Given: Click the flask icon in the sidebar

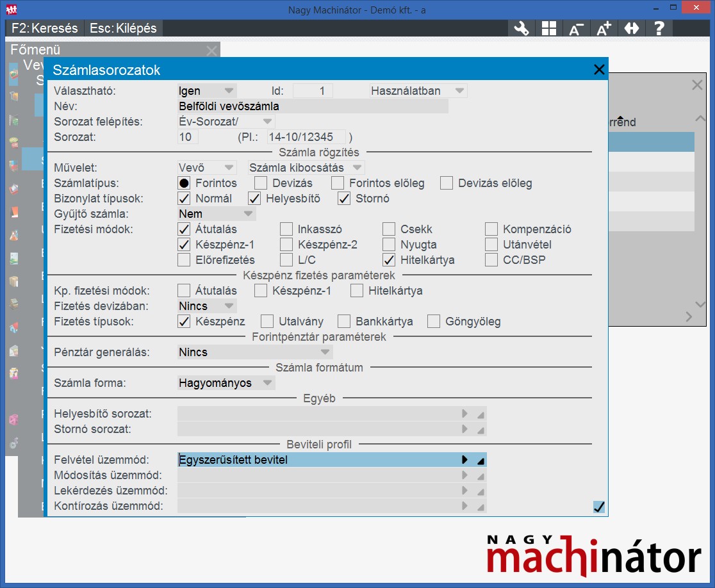Looking at the screenshot, I should [13, 234].
